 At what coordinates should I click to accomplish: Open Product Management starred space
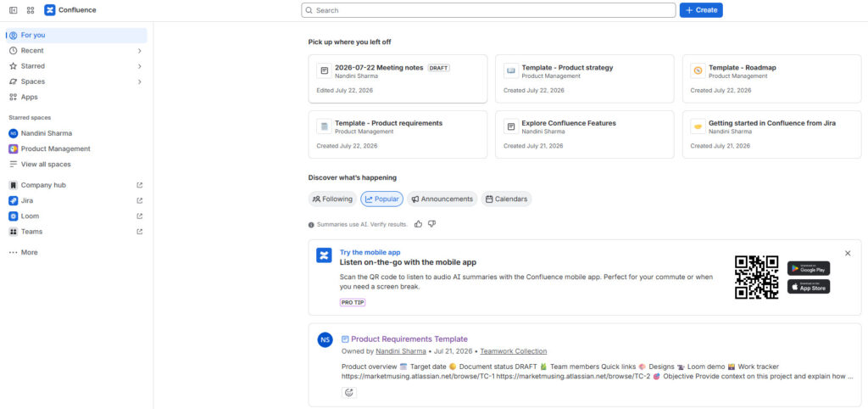(x=76, y=148)
